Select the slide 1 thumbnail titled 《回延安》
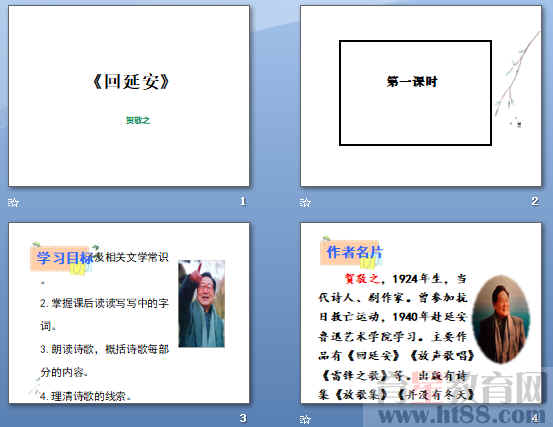The width and height of the screenshot is (553, 427). tap(129, 96)
